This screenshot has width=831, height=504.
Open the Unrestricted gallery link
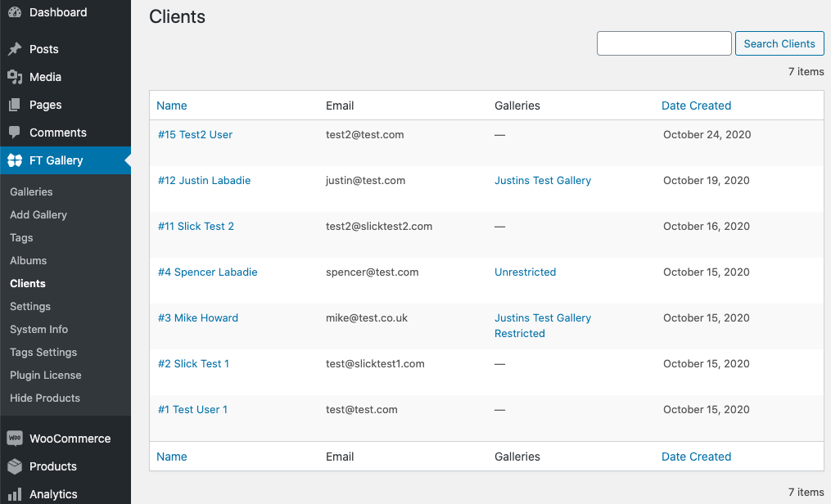525,272
